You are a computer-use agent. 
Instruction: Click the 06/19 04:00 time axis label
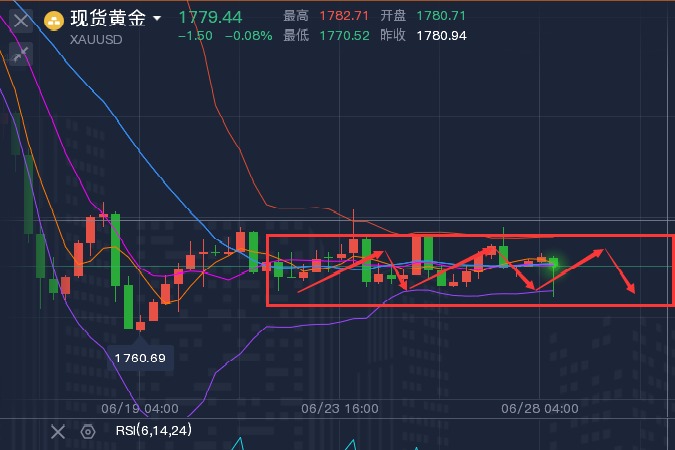(140, 408)
